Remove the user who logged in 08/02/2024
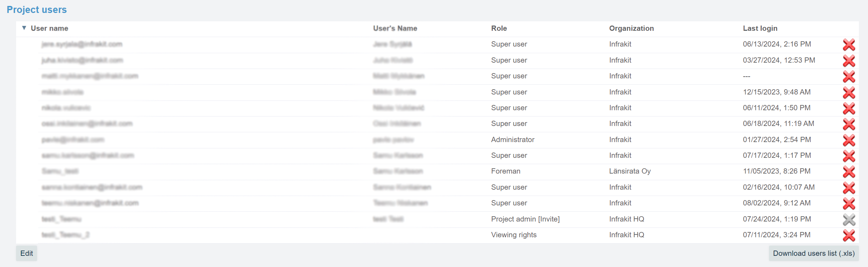Image resolution: width=868 pixels, height=267 pixels. [x=849, y=204]
